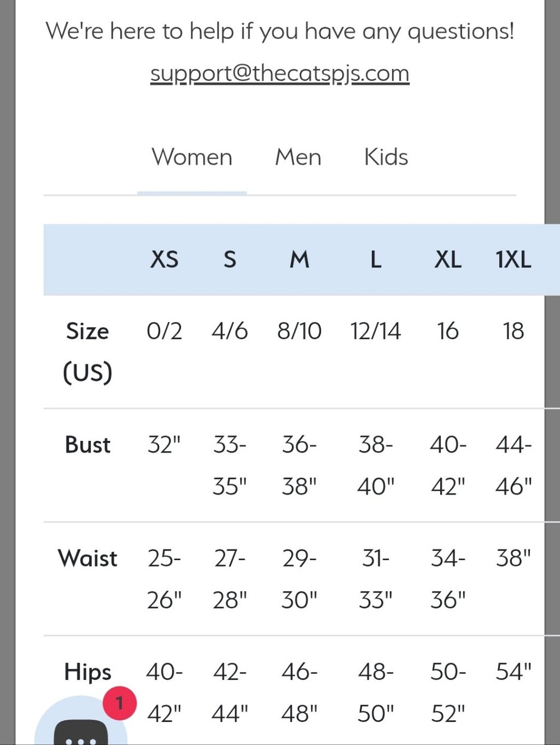This screenshot has height=745, width=560.
Task: Select the Women size tab
Action: pyautogui.click(x=192, y=157)
